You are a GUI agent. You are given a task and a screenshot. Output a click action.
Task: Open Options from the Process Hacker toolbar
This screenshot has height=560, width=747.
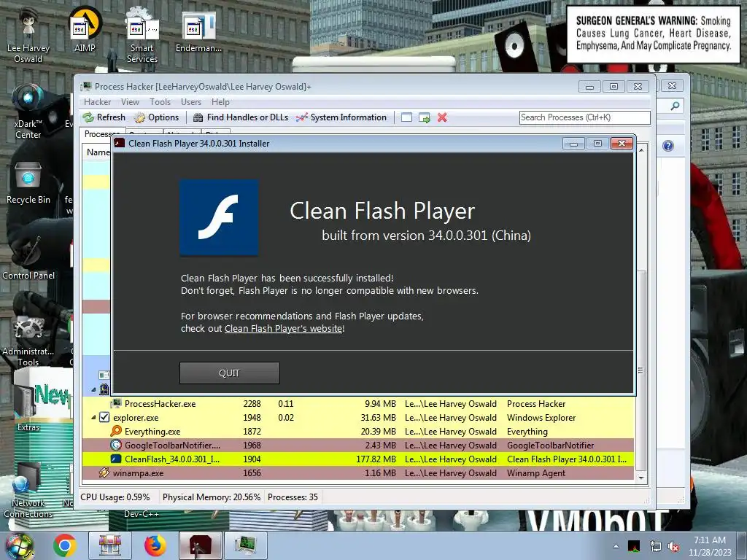click(156, 117)
